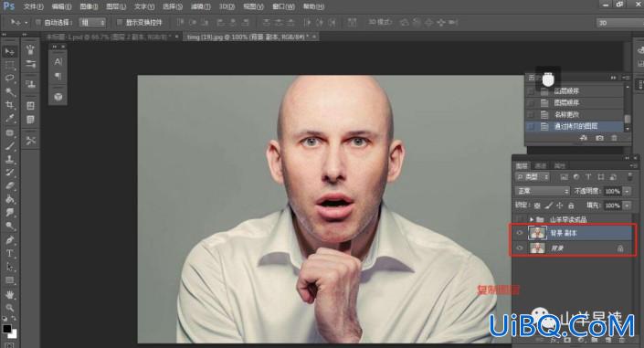Viewport: 644px width, 348px height.
Task: Select history state 通过拷贝的图层
Action: click(x=575, y=126)
